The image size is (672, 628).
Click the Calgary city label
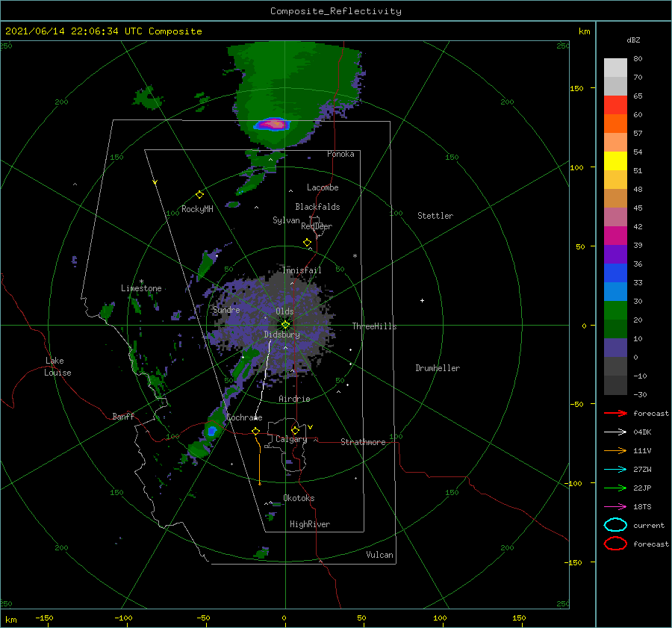point(291,439)
